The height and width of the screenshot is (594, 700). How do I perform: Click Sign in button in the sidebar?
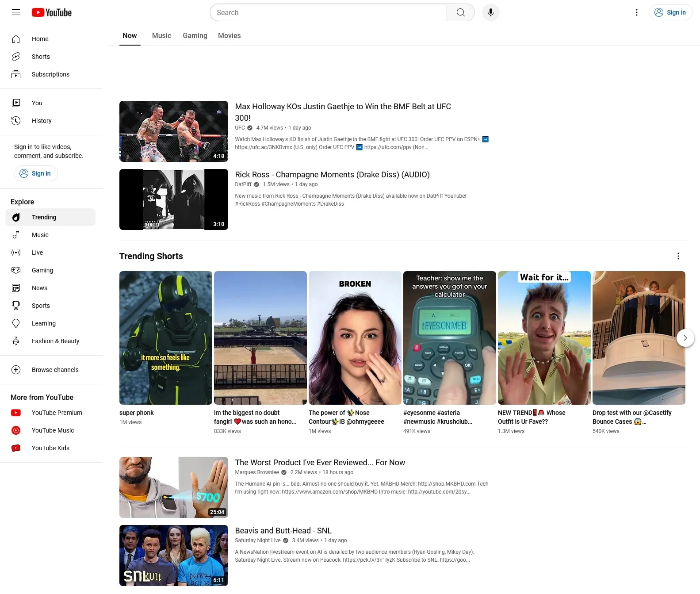coord(36,173)
